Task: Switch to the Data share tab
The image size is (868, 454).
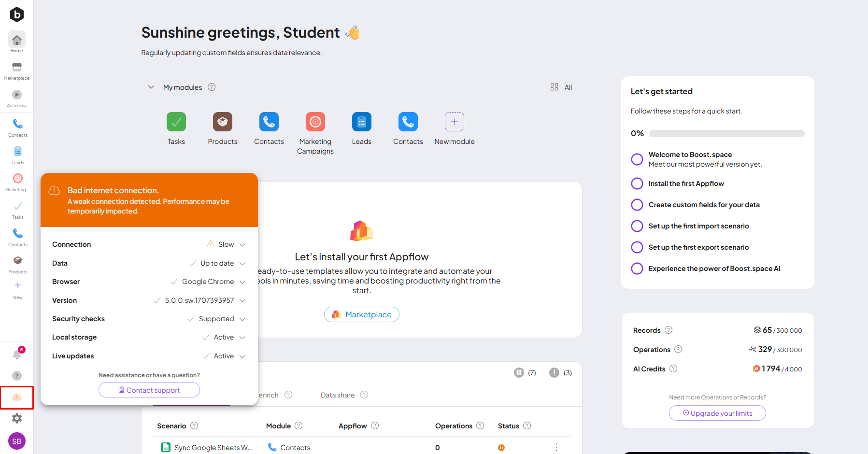Action: [337, 395]
